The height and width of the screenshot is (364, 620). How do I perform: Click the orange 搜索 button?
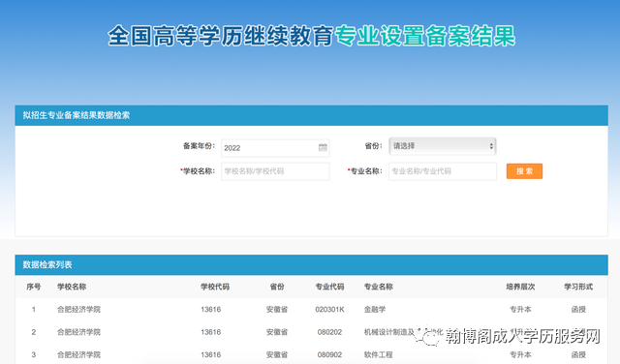pyautogui.click(x=524, y=171)
